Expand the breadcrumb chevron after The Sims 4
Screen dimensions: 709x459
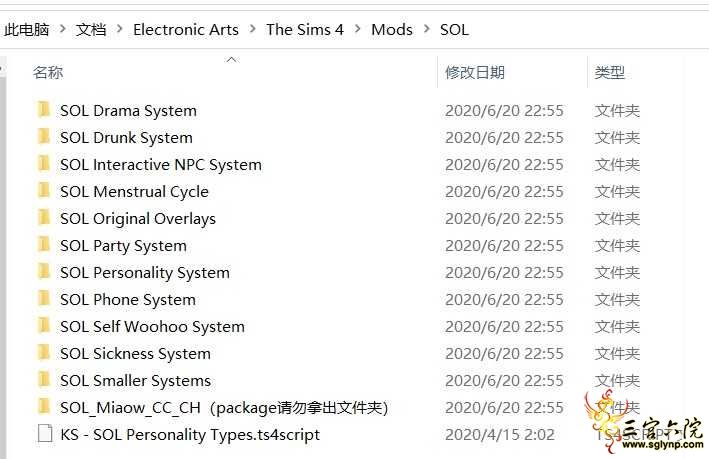(357, 30)
